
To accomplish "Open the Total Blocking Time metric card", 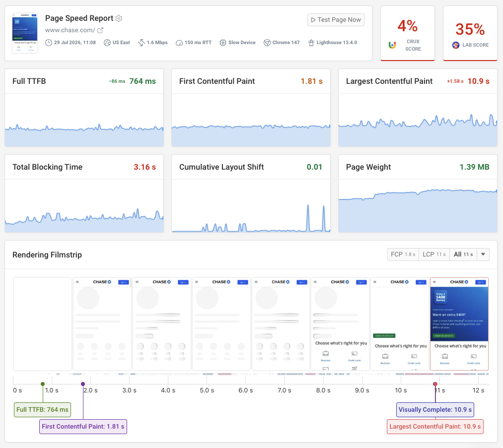I will [84, 193].
